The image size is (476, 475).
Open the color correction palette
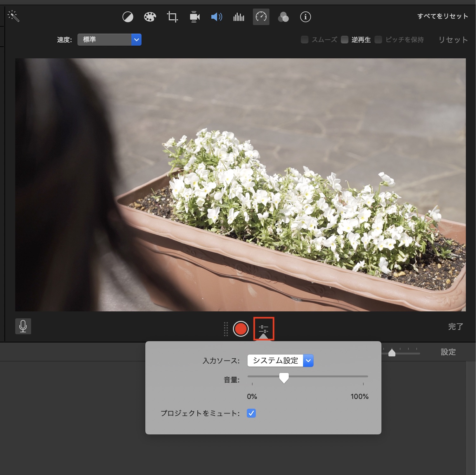150,17
